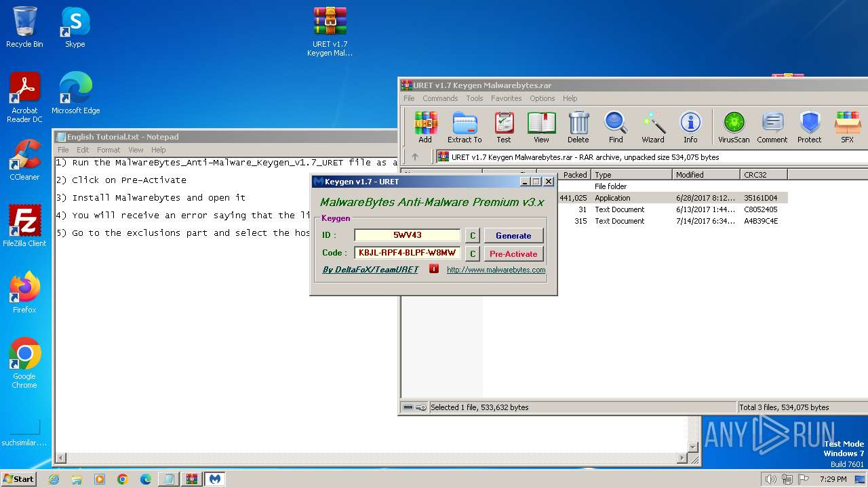Image resolution: width=868 pixels, height=488 pixels.
Task: Click the By DeltaFoX/TeamURET credit link
Action: pos(370,270)
